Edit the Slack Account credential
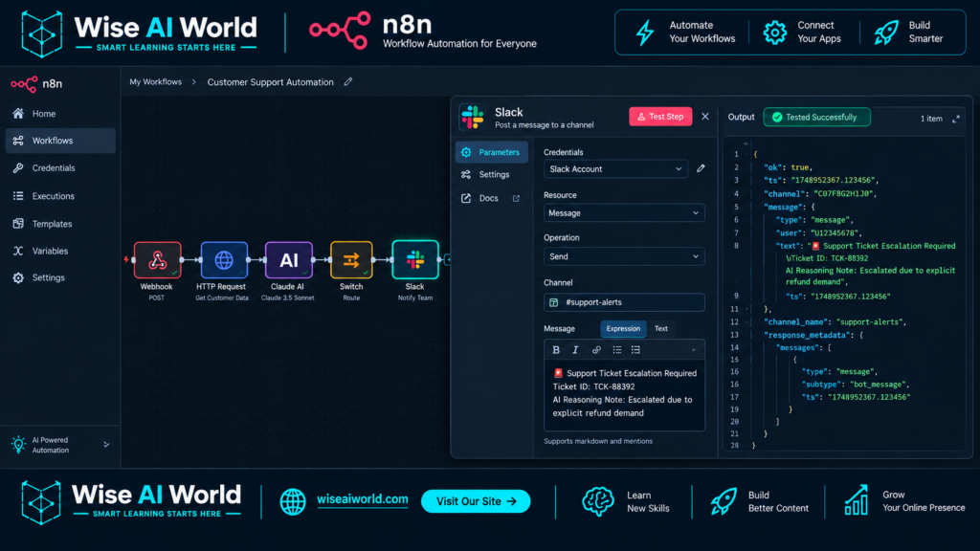The image size is (980, 551). click(701, 168)
